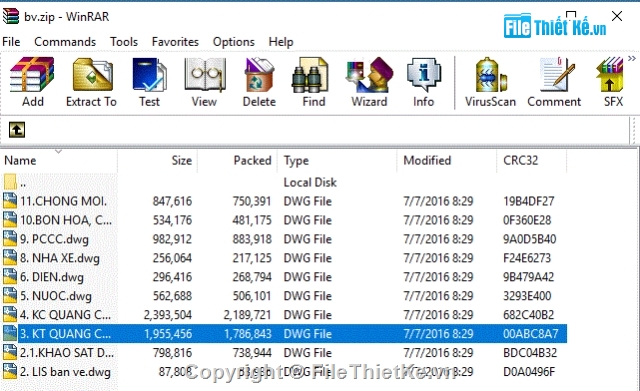Open the Commands menu

click(x=65, y=42)
